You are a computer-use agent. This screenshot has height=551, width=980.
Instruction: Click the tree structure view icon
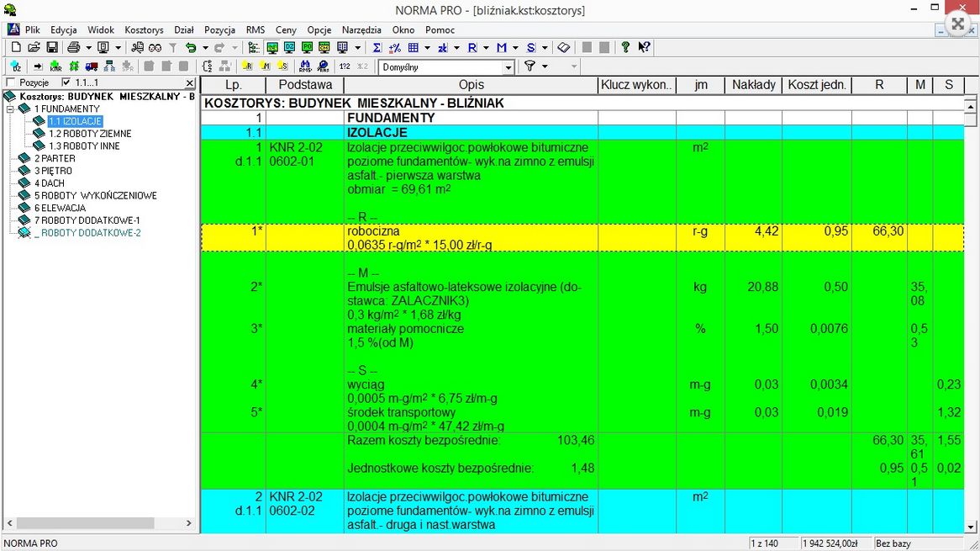pyautogui.click(x=254, y=48)
